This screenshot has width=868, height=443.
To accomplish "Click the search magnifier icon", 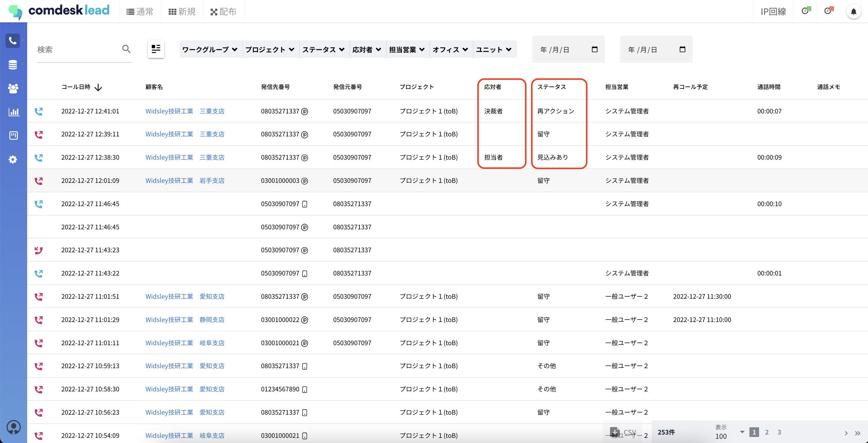I will point(126,49).
